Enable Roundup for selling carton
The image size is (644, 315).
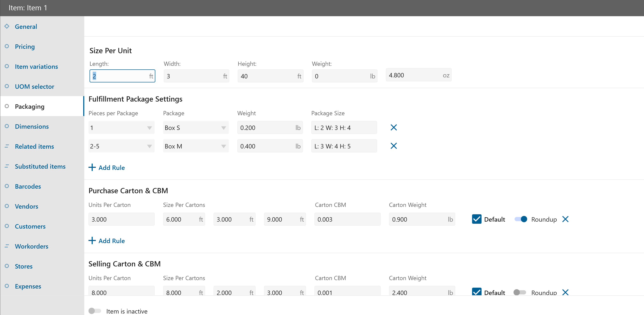click(x=520, y=292)
